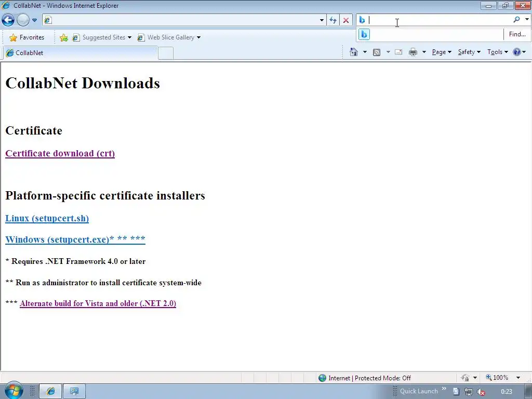
Task: Click the Find... button in search dropdown
Action: [x=517, y=34]
